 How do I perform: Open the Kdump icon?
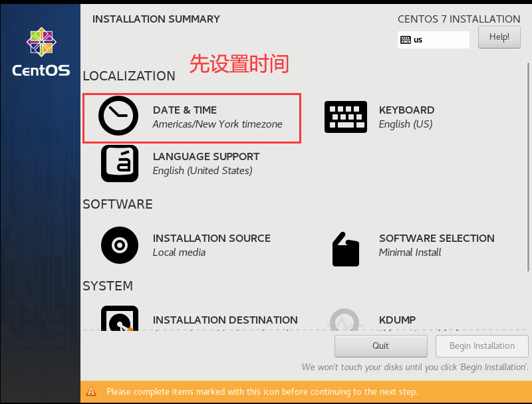pyautogui.click(x=344, y=319)
